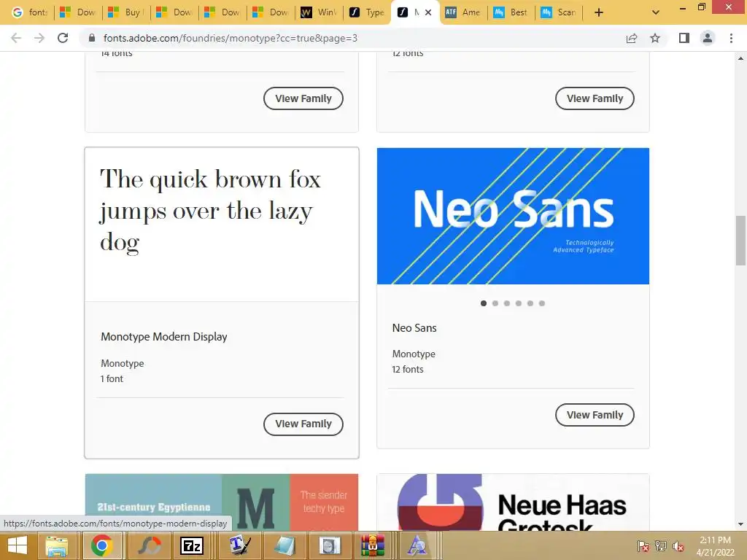This screenshot has width=747, height=560.
Task: Switch to the 'Best' tab
Action: 511,12
